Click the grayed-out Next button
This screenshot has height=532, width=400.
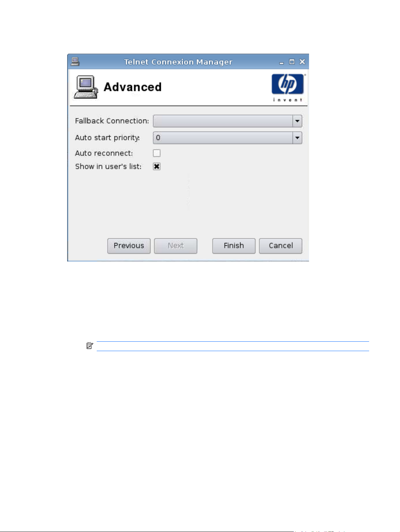point(176,246)
